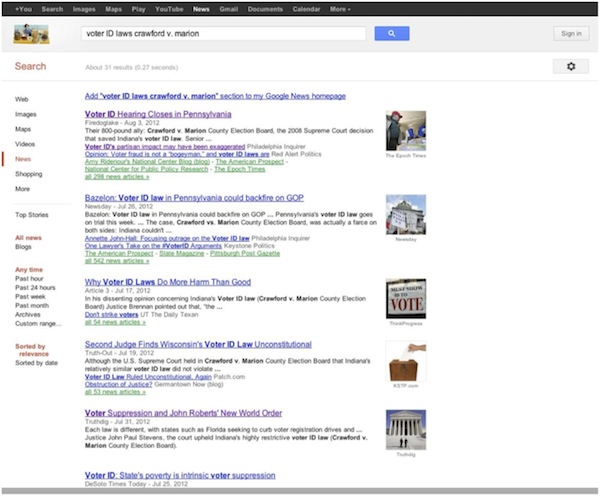Screen dimensions: 600x496
Task: Click the ballot box thumbnail
Action: [x=406, y=361]
